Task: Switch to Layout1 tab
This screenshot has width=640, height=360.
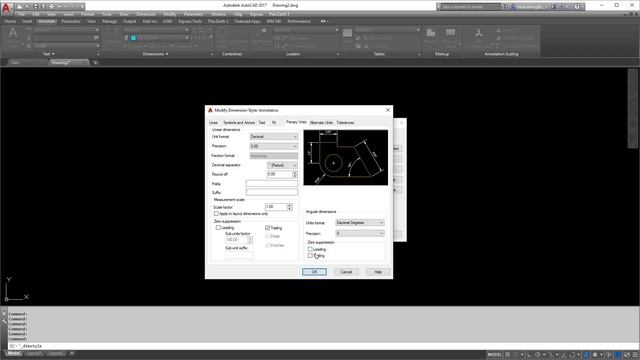Action: pyautogui.click(x=34, y=353)
